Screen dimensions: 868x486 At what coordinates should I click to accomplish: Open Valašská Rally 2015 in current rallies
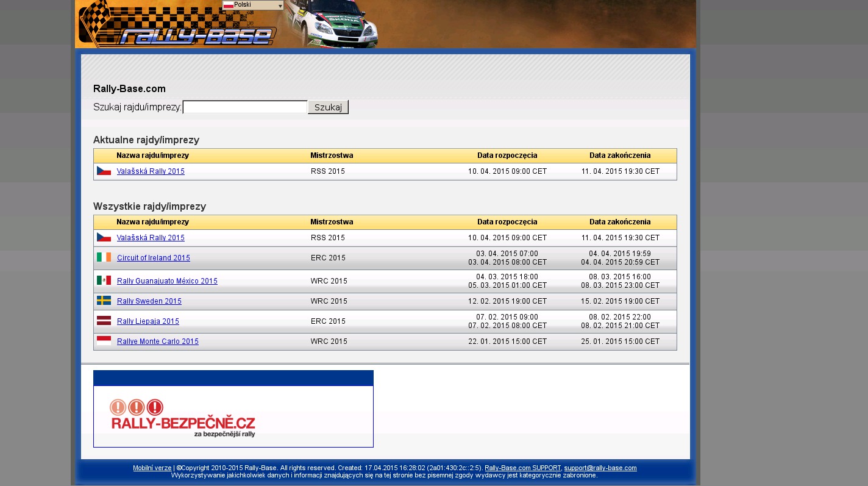151,172
